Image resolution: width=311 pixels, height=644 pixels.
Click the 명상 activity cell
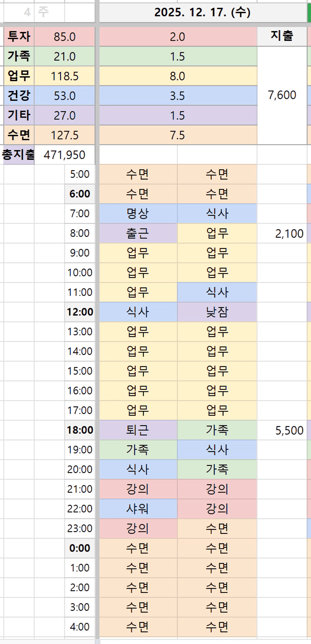coord(138,214)
